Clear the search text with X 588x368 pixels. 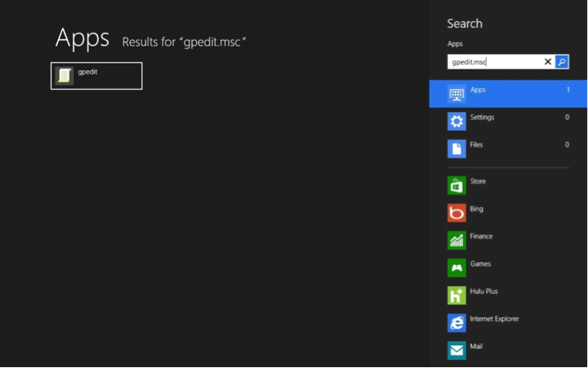click(548, 62)
